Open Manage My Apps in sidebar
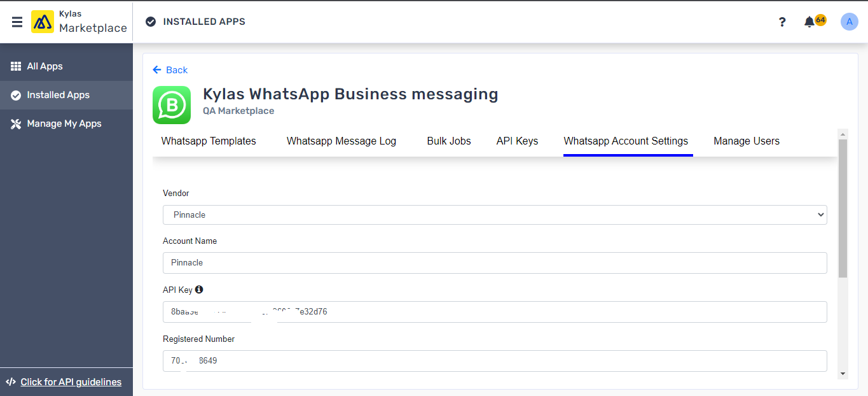Screen dimensions: 868x396 66,124
